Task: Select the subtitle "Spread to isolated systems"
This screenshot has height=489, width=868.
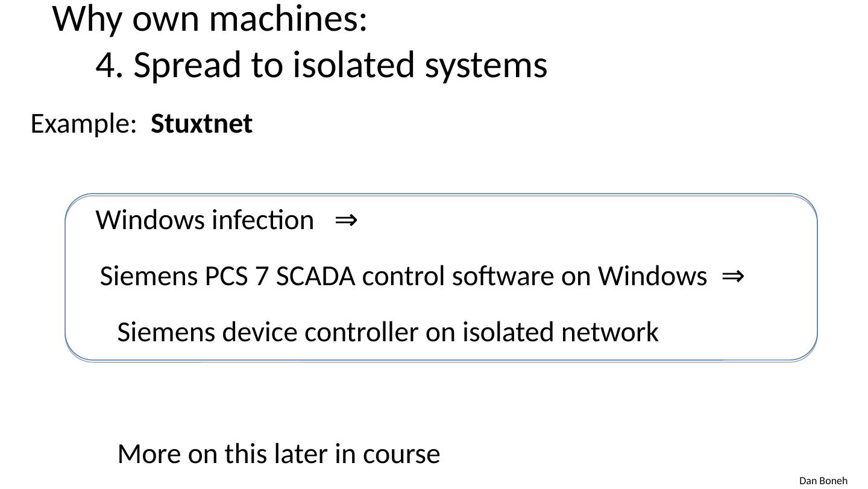Action: pos(340,65)
